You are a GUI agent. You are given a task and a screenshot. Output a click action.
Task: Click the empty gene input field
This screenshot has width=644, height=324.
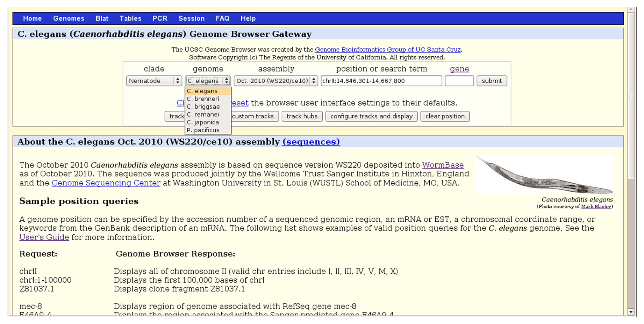coord(459,81)
